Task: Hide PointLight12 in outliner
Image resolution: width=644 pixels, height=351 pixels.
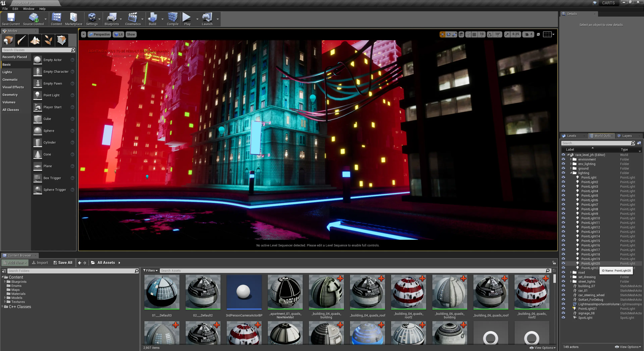Action: (x=563, y=227)
